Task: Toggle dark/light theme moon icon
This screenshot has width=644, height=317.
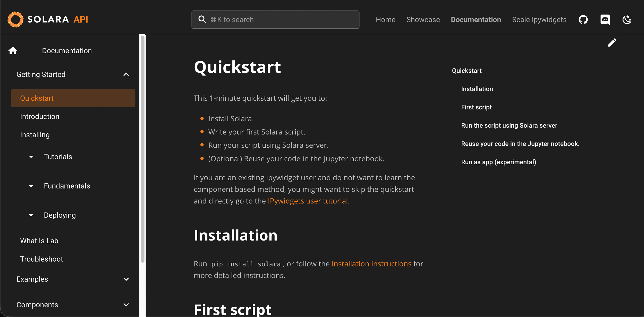Action: point(627,20)
